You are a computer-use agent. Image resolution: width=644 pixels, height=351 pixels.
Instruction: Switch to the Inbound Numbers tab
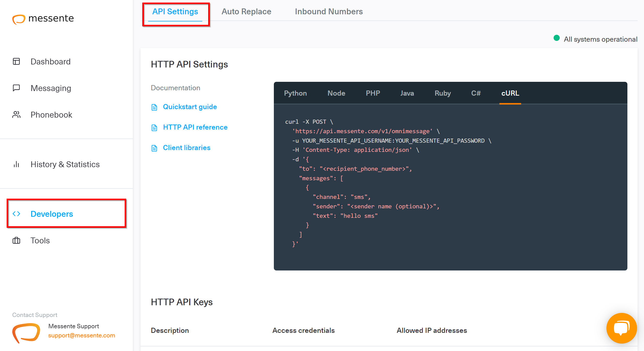click(x=329, y=12)
